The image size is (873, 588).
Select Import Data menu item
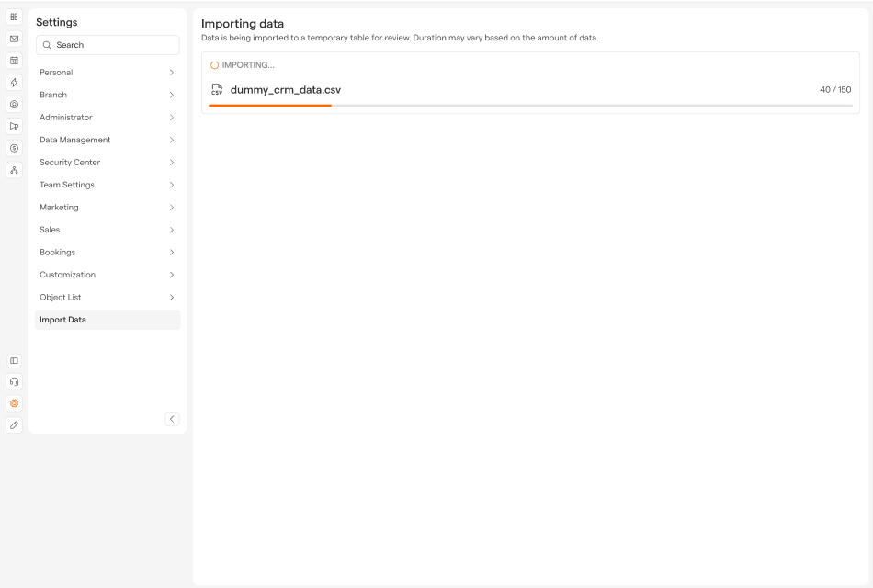107,320
